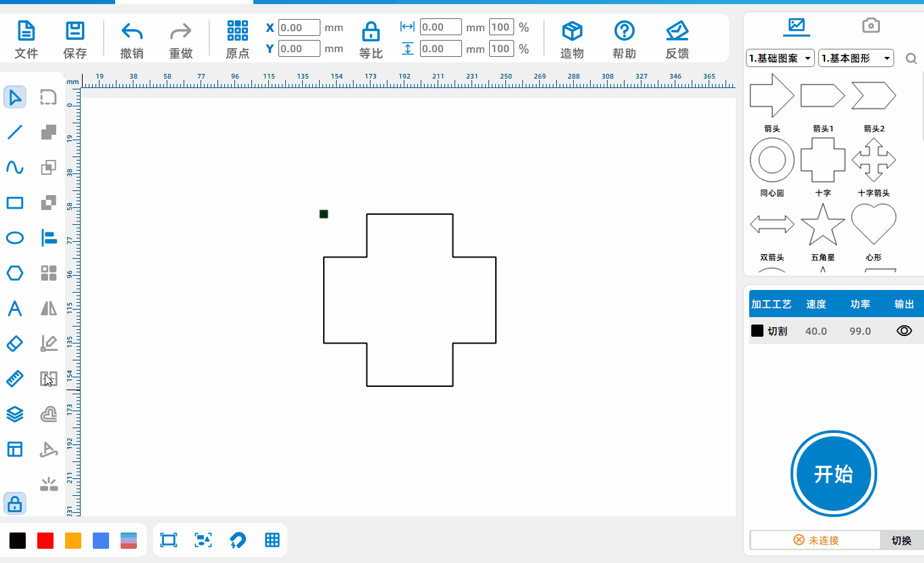This screenshot has width=924, height=563.
Task: Open 帮助 help icon
Action: [624, 30]
